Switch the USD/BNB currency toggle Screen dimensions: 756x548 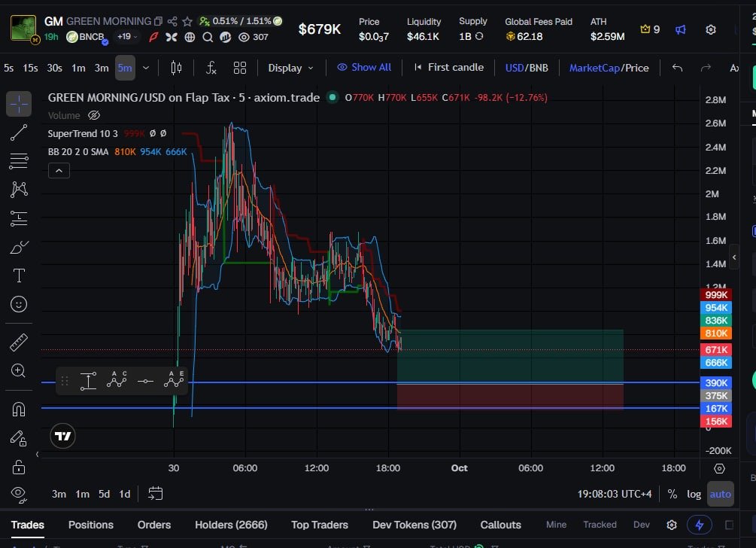(527, 68)
